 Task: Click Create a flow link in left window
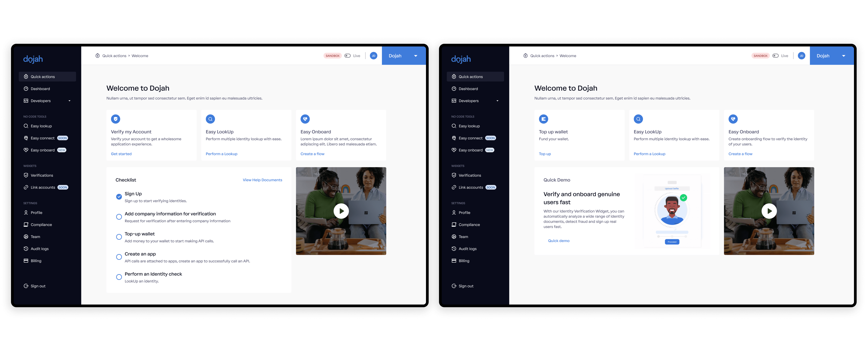point(312,154)
